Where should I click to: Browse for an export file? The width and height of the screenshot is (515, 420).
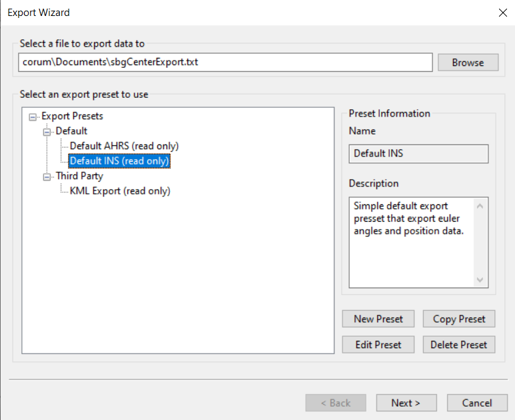[468, 63]
